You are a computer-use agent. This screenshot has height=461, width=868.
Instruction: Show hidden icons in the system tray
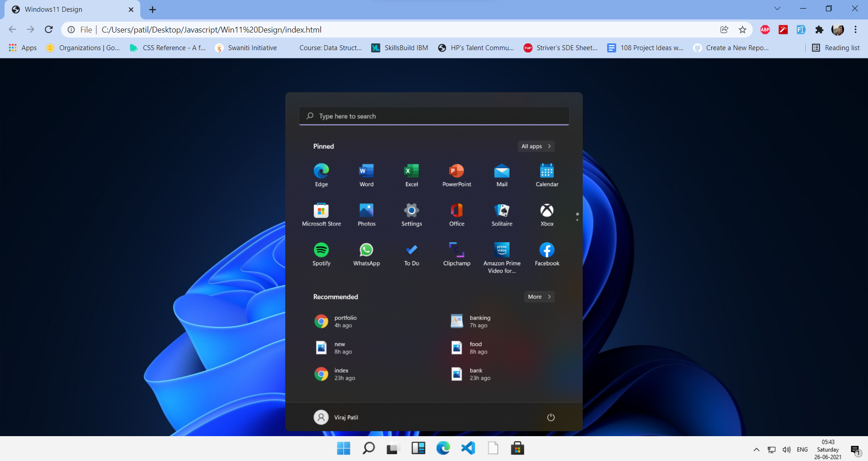[x=755, y=449]
